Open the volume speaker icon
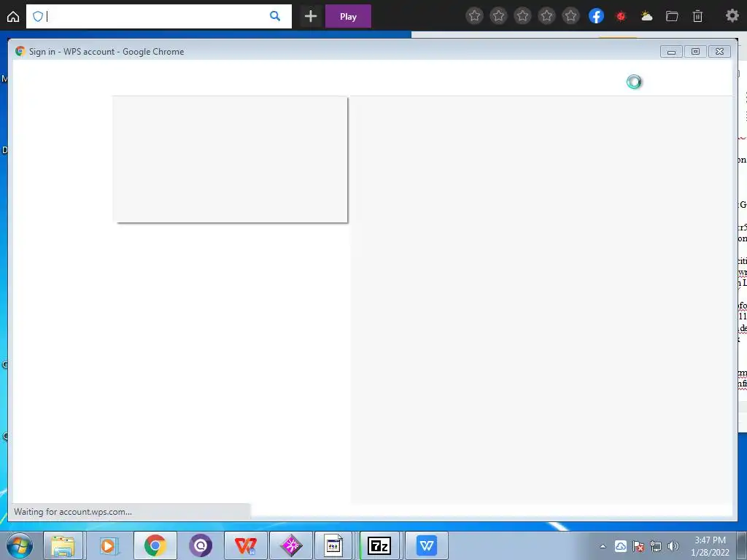 tap(673, 546)
